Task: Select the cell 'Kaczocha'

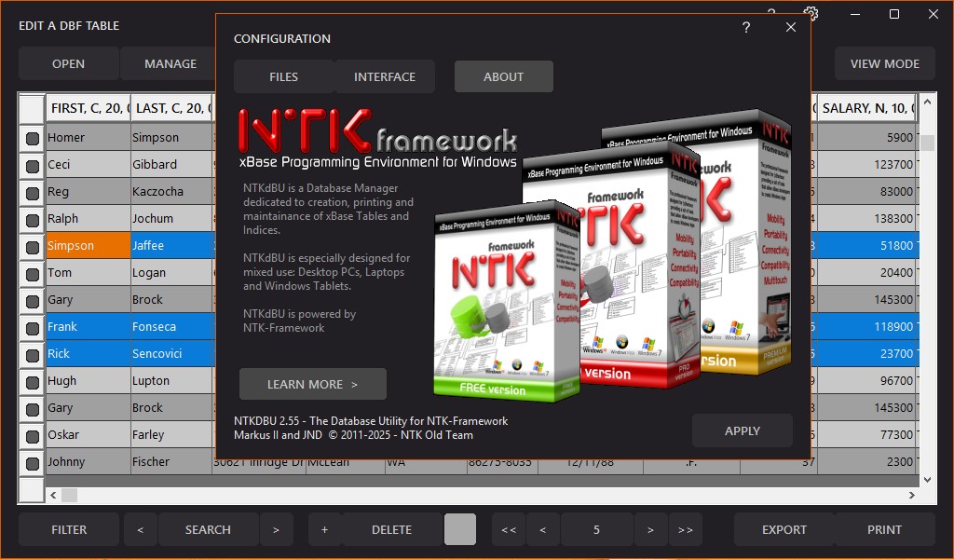Action: click(x=172, y=192)
